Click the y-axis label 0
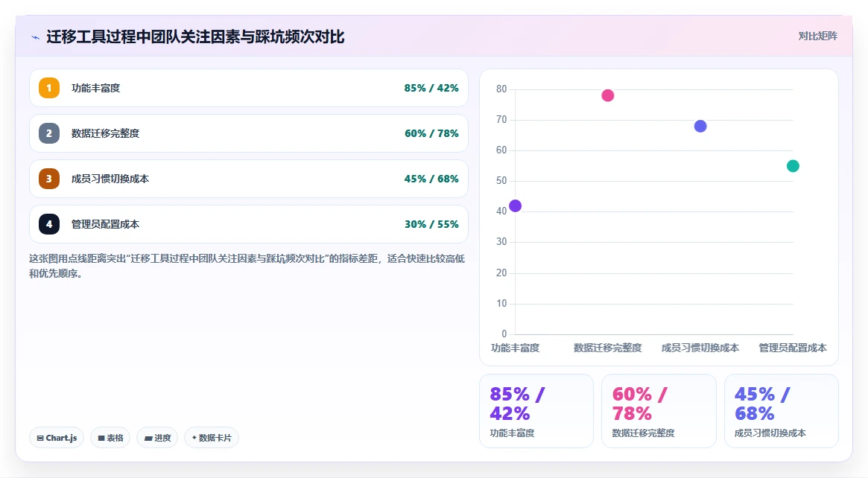868x478 pixels. (x=504, y=334)
